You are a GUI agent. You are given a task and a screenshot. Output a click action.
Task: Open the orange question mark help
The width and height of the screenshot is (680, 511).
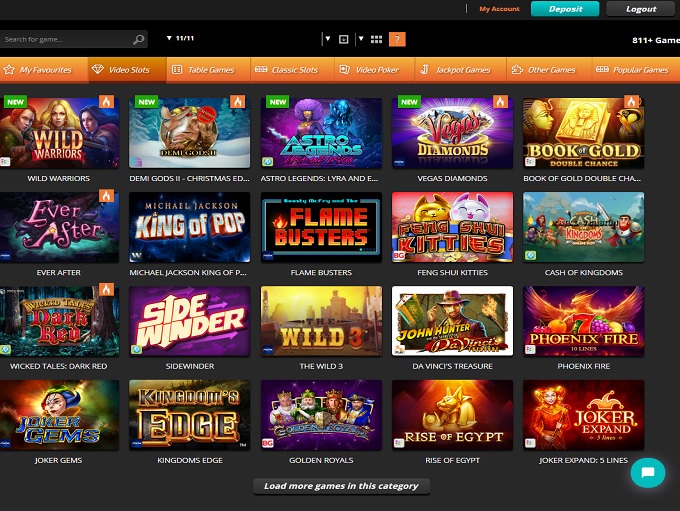pos(397,39)
